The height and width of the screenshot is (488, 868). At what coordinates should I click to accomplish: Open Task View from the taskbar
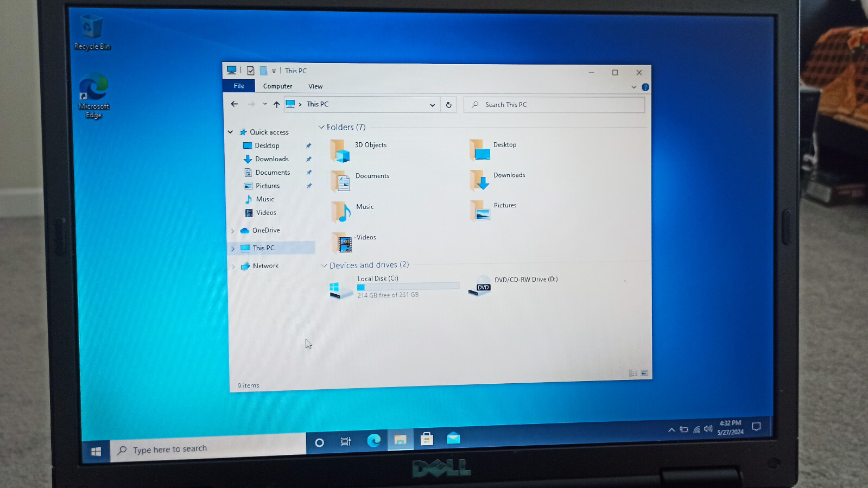(x=346, y=441)
